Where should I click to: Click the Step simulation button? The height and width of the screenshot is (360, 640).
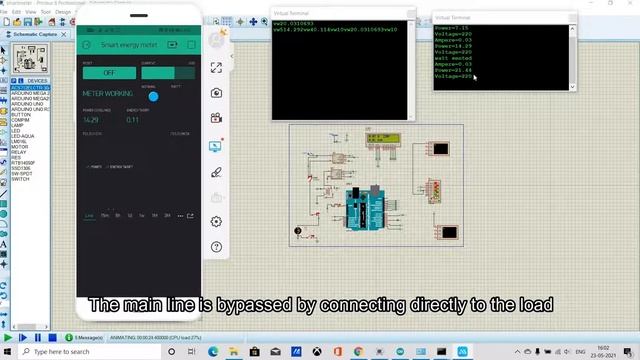(x=23, y=338)
